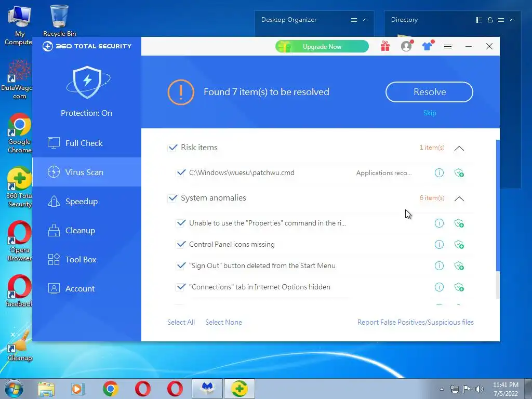532x399 pixels.
Task: Click info icon for Properties command anomaly
Action: [x=439, y=223]
